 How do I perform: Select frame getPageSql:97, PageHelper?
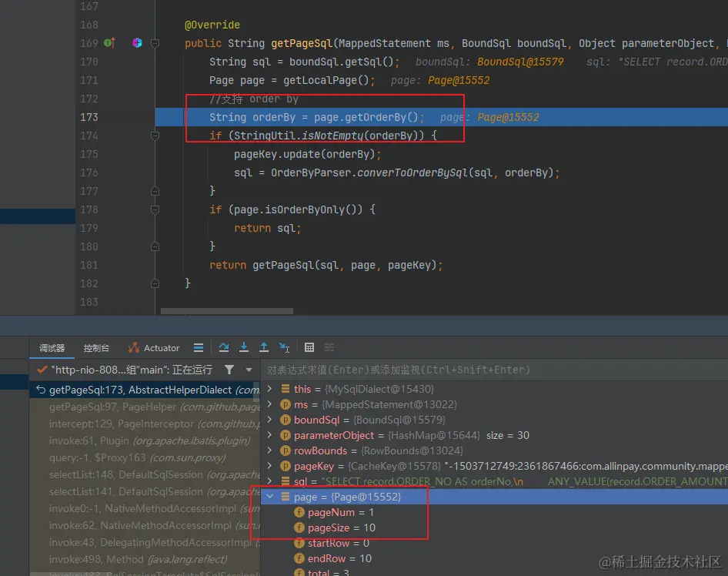click(x=145, y=407)
